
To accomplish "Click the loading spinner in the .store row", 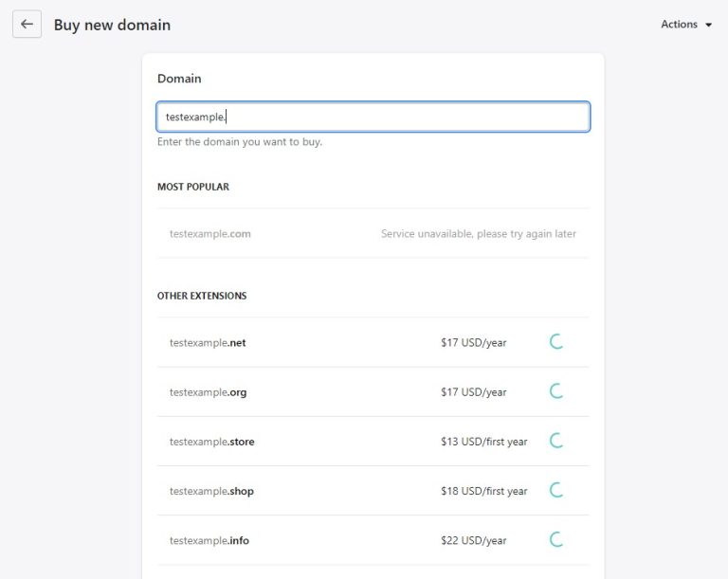I will pyautogui.click(x=556, y=441).
